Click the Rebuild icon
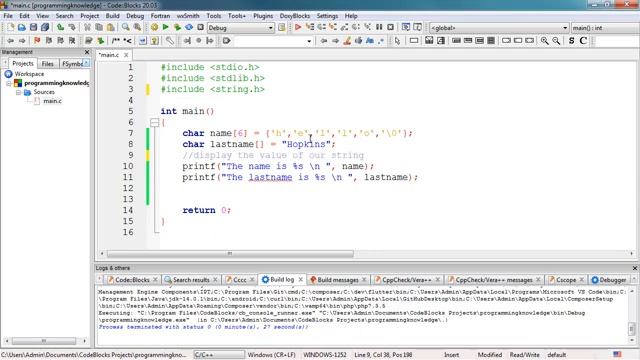 189,27
